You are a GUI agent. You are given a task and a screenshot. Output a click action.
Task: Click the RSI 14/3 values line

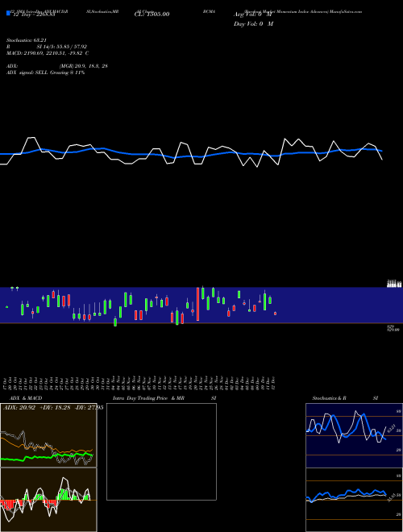pyautogui.click(x=47, y=47)
